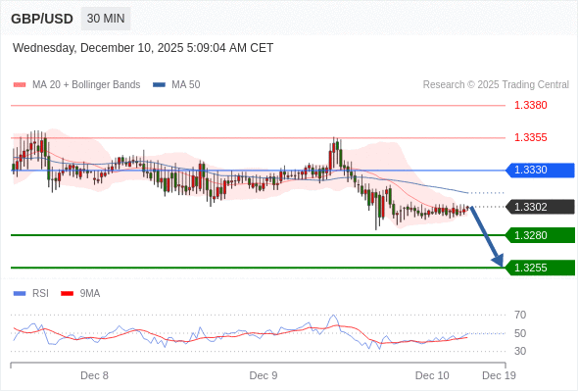Screen dimensions: 578x392
Task: Click the RSI legend label
Action: [40, 294]
